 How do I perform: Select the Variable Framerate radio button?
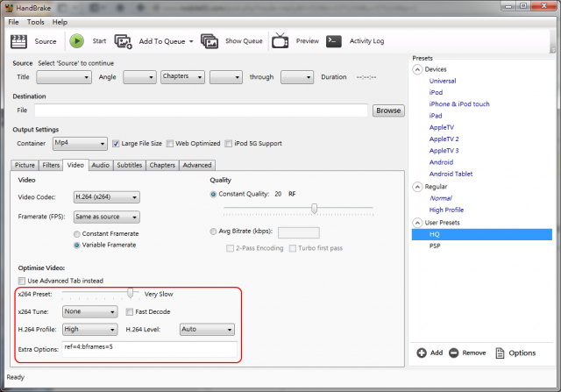(76, 246)
